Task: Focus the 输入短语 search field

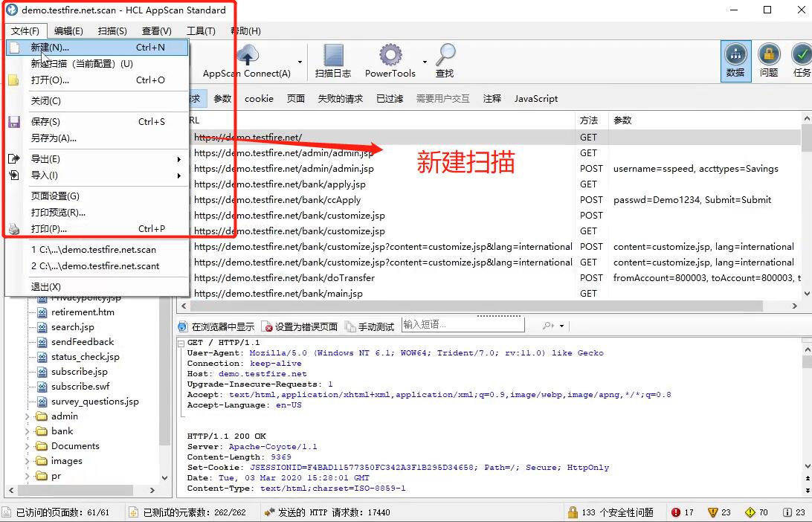Action: pos(463,325)
